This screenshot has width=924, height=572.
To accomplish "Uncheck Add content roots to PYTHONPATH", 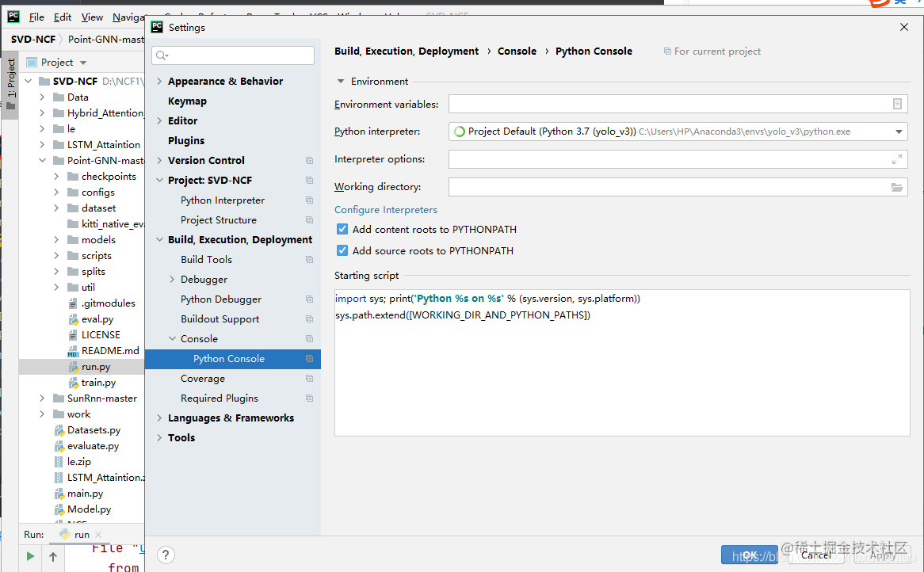I will [342, 229].
